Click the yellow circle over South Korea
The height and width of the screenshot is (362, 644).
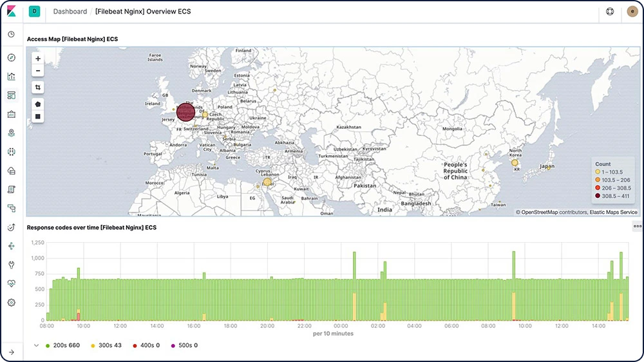point(515,163)
